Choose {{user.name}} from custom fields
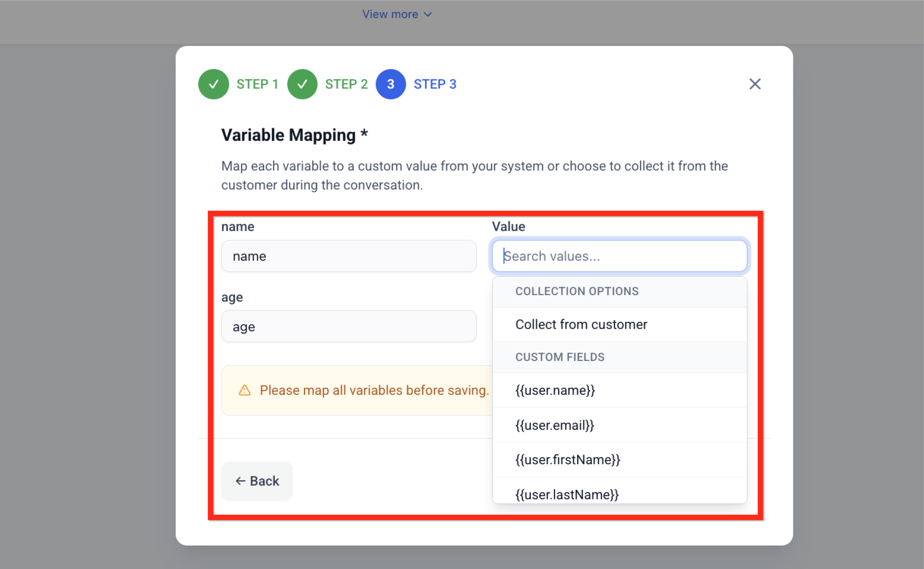 coord(555,390)
